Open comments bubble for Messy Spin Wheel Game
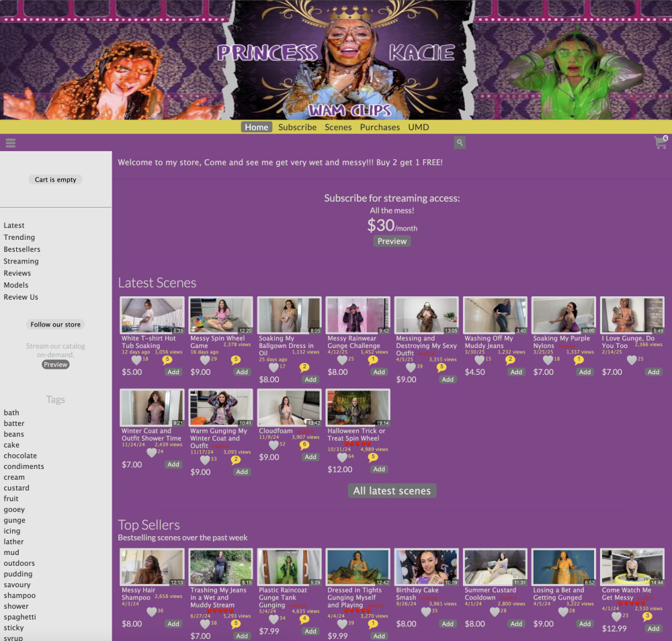The width and height of the screenshot is (672, 641). (x=236, y=360)
